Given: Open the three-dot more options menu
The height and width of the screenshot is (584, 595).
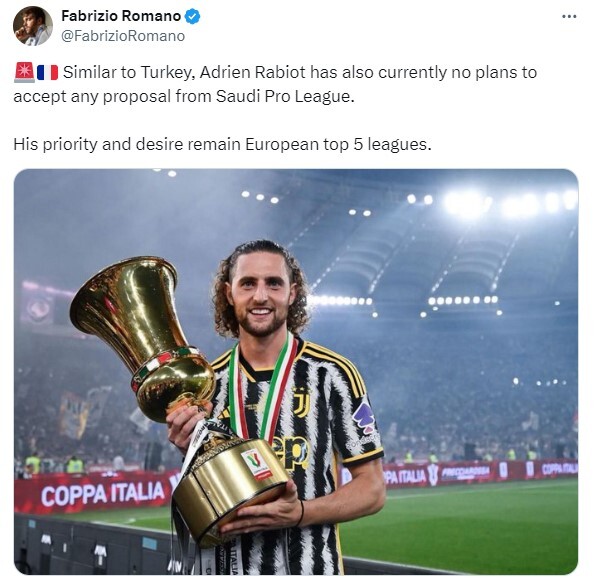Looking at the screenshot, I should [569, 16].
